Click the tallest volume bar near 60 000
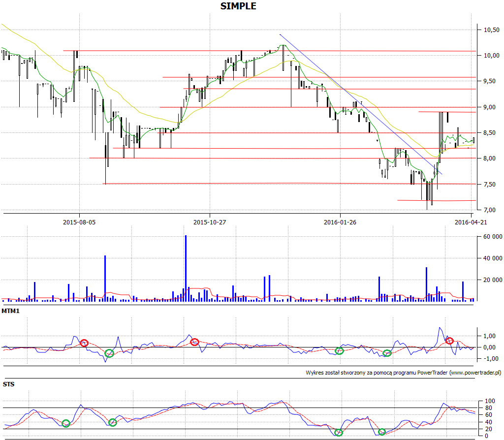The height and width of the screenshot is (440, 504). [186, 268]
